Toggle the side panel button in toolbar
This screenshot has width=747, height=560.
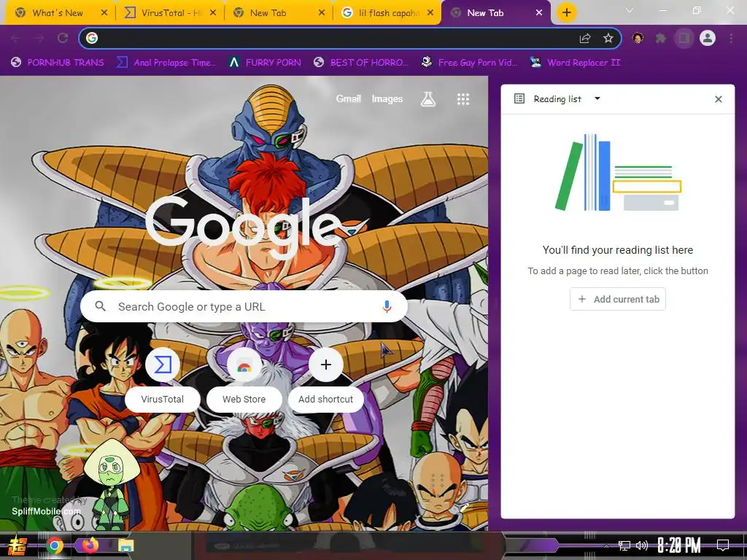pos(684,38)
